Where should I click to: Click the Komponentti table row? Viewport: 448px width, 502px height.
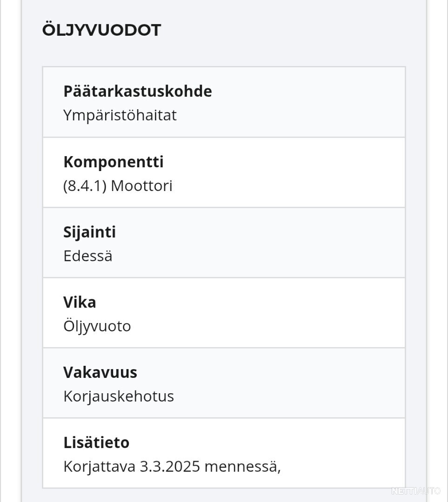click(x=224, y=172)
